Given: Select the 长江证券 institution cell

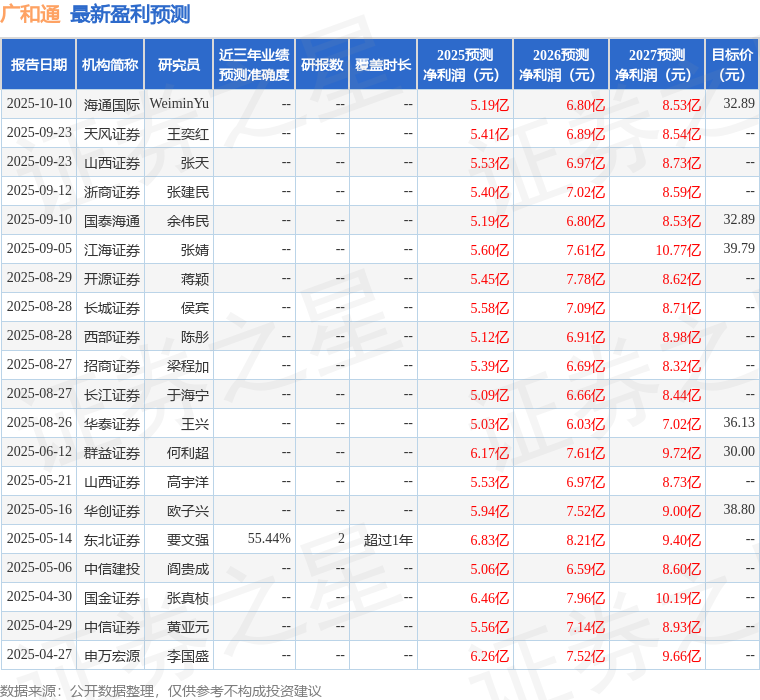Looking at the screenshot, I should pyautogui.click(x=112, y=395).
